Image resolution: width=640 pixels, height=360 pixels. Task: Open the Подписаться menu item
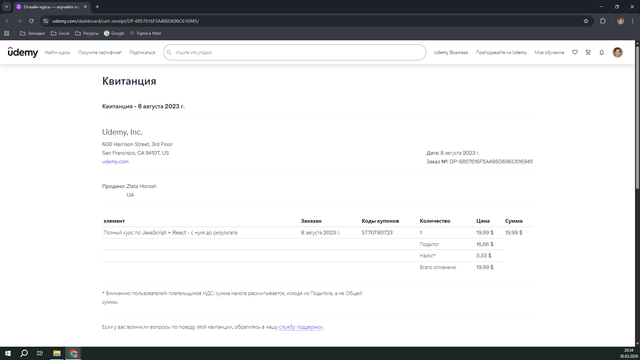(142, 52)
